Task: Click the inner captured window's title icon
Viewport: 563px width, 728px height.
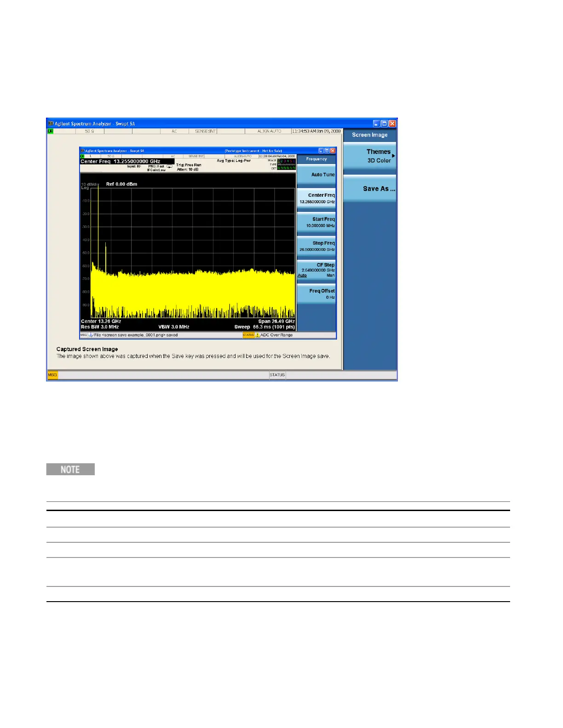Action: pos(83,151)
